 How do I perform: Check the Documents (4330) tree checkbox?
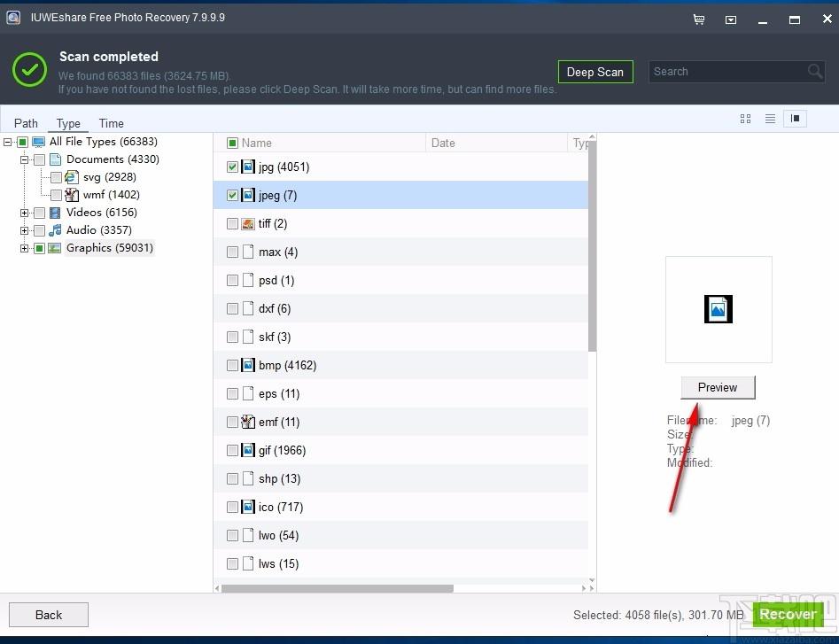click(39, 159)
